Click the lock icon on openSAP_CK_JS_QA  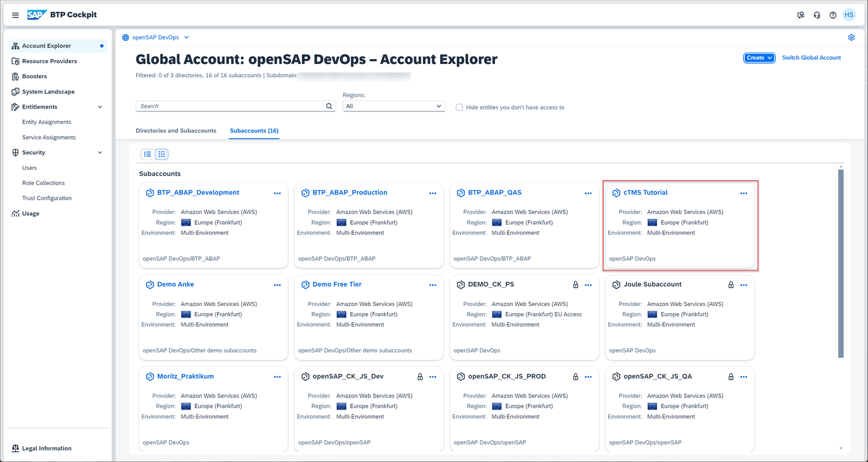click(731, 377)
